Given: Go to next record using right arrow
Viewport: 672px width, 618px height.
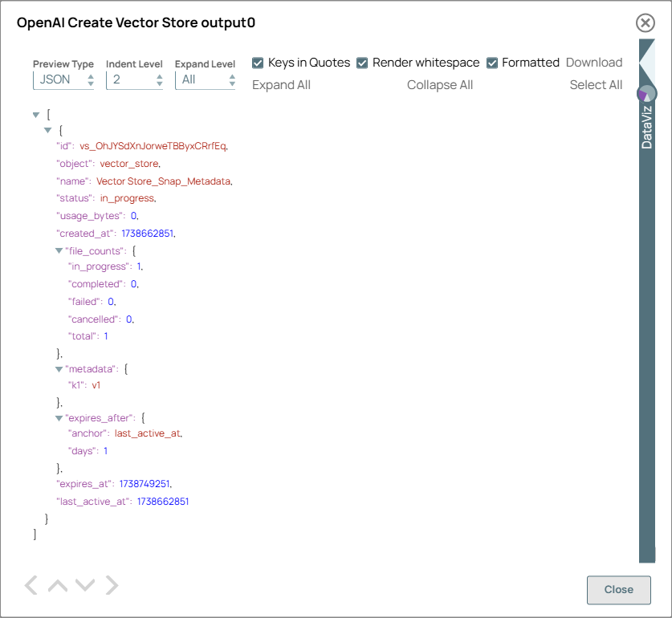Looking at the screenshot, I should click(112, 585).
